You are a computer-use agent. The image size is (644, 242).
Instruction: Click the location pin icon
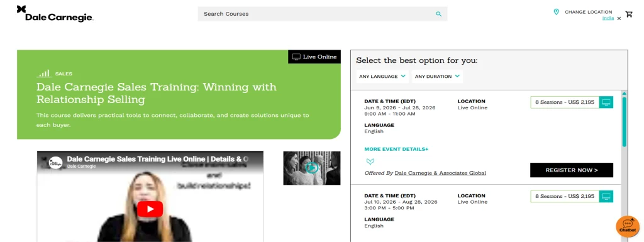[x=556, y=12]
